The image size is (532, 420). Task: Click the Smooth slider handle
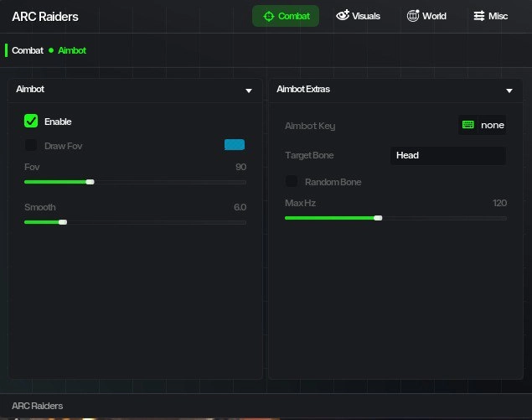[63, 222]
